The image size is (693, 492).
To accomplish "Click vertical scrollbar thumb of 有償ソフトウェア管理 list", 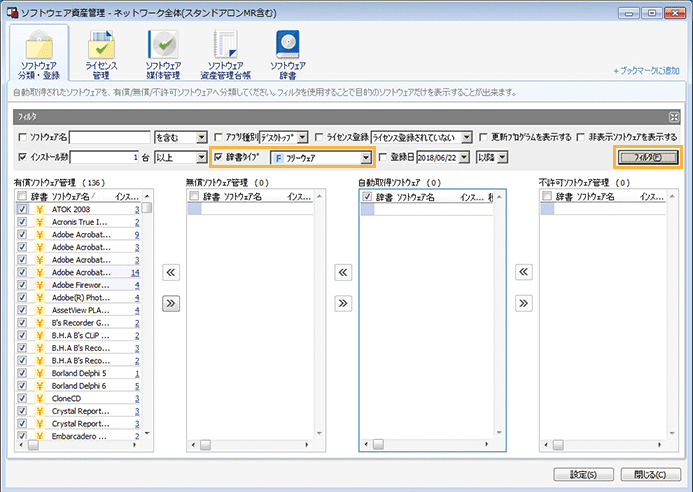I will pos(148,208).
